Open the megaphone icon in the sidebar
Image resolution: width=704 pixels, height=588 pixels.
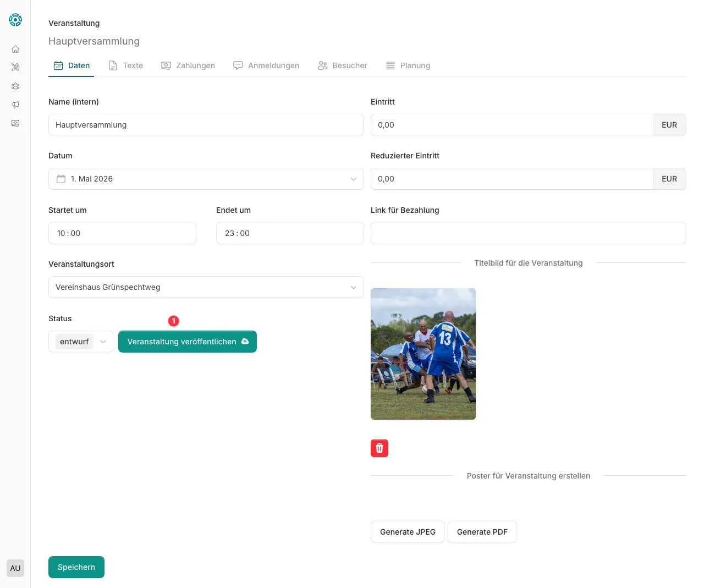click(15, 105)
